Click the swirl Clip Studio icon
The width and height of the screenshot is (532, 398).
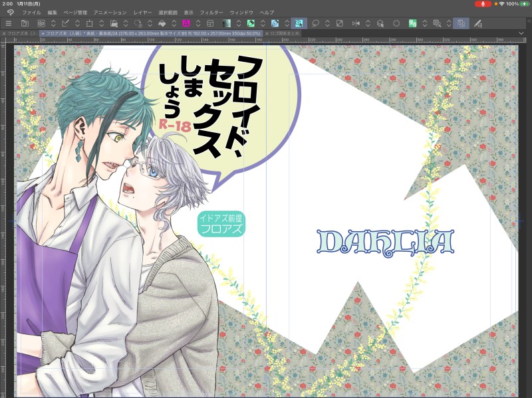pos(41,23)
